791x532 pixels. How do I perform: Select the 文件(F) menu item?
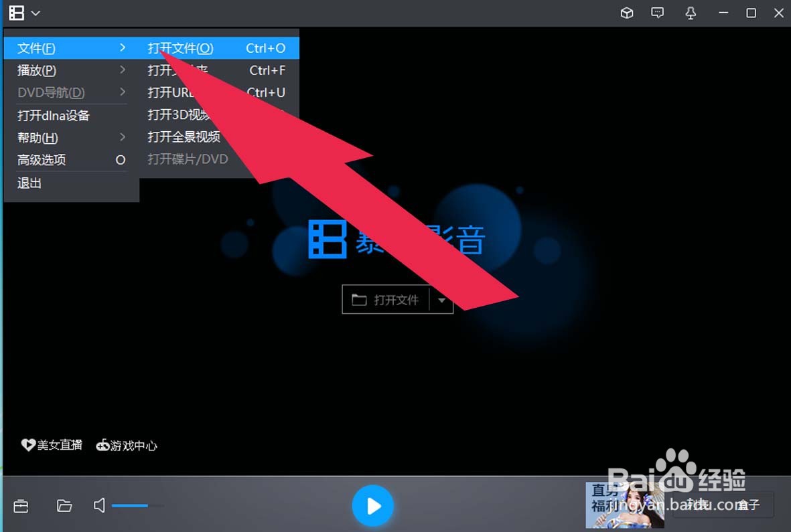[71, 48]
